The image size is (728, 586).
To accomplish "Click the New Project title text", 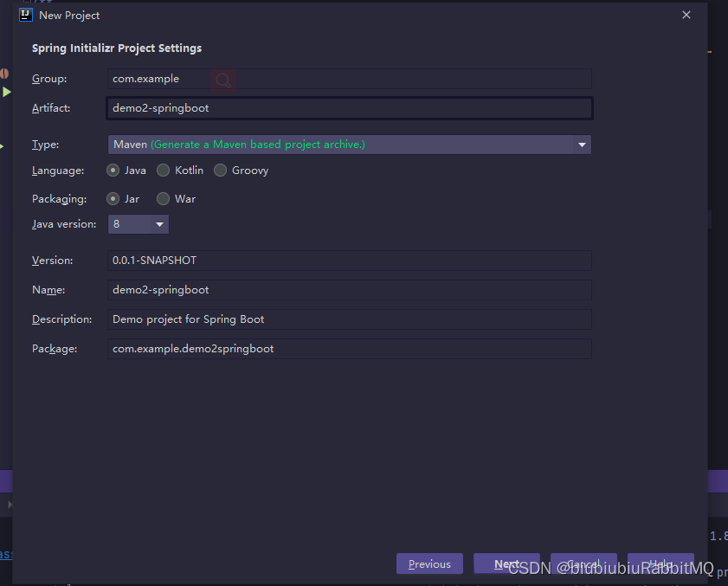I will tap(69, 16).
